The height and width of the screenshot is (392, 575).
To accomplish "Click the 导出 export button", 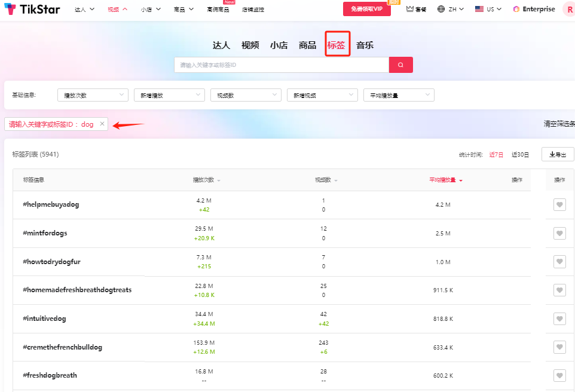I will click(x=557, y=154).
